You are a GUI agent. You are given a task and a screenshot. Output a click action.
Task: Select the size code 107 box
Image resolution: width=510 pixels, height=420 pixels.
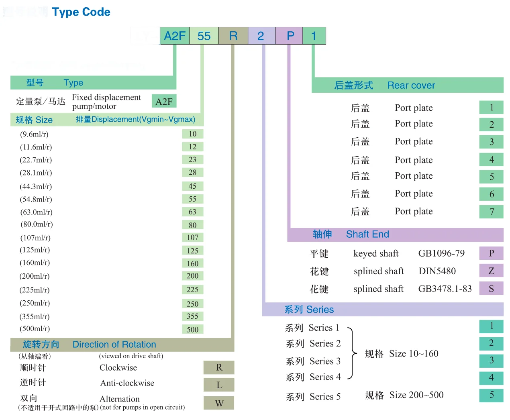(x=193, y=238)
